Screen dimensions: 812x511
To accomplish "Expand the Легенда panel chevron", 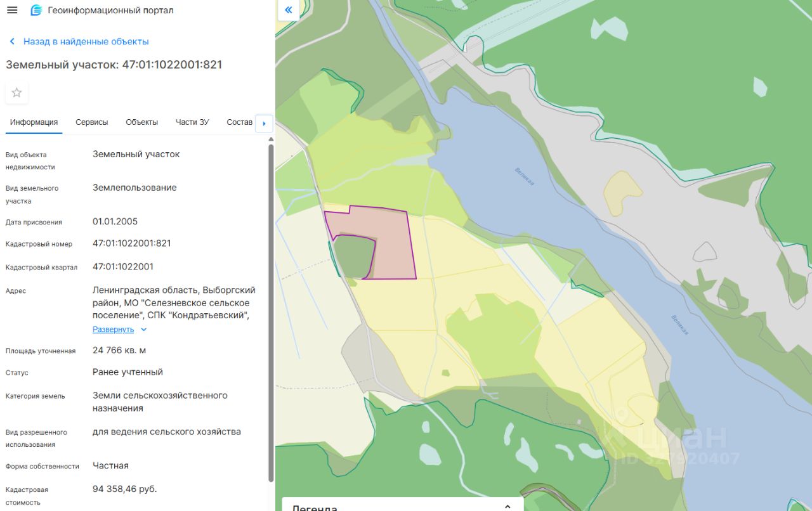I will click(x=507, y=507).
